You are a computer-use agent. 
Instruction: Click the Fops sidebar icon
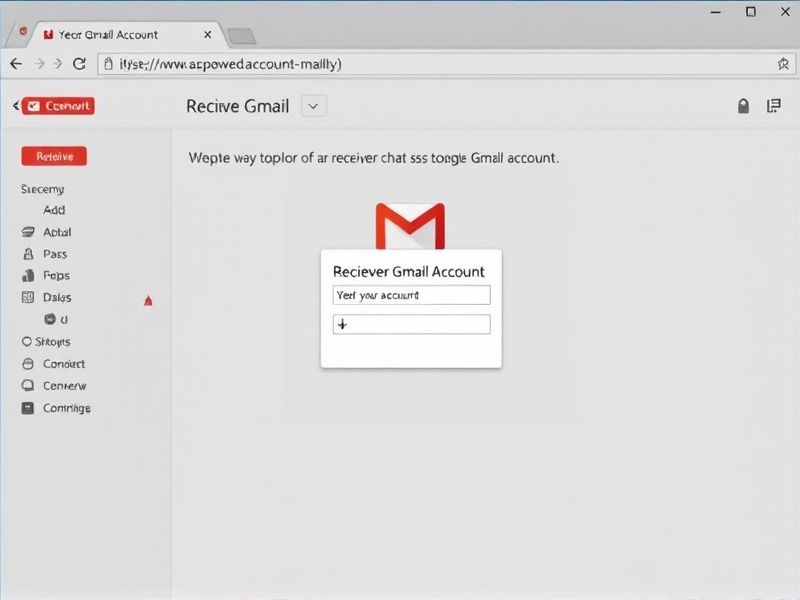[28, 276]
